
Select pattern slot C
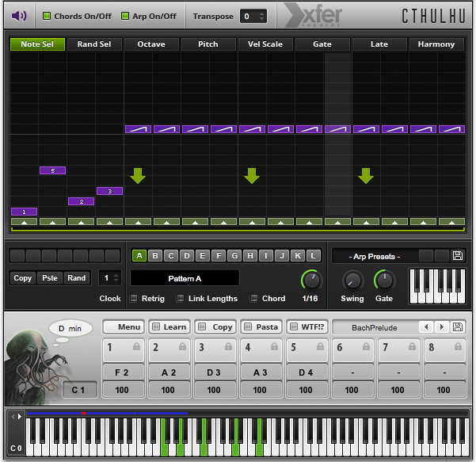[171, 256]
